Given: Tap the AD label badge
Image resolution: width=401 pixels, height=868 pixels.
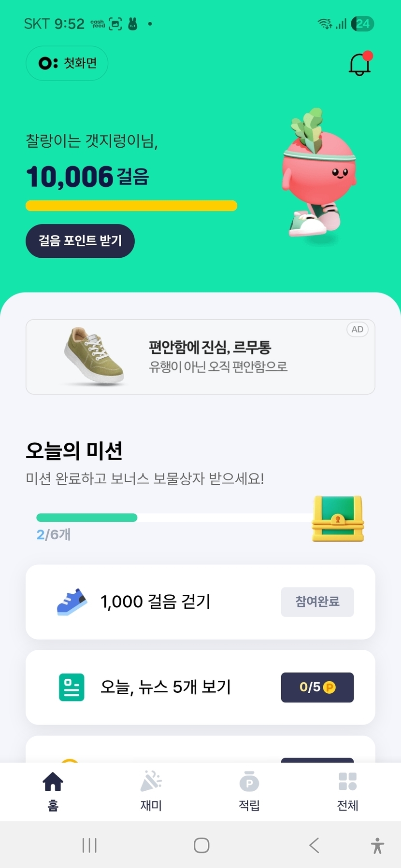Looking at the screenshot, I should [x=357, y=329].
